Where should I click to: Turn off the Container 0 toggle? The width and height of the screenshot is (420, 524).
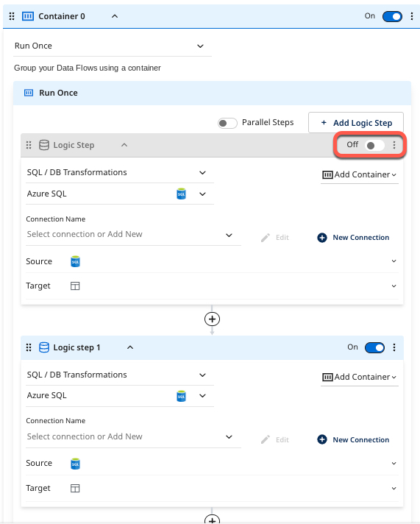pyautogui.click(x=392, y=16)
